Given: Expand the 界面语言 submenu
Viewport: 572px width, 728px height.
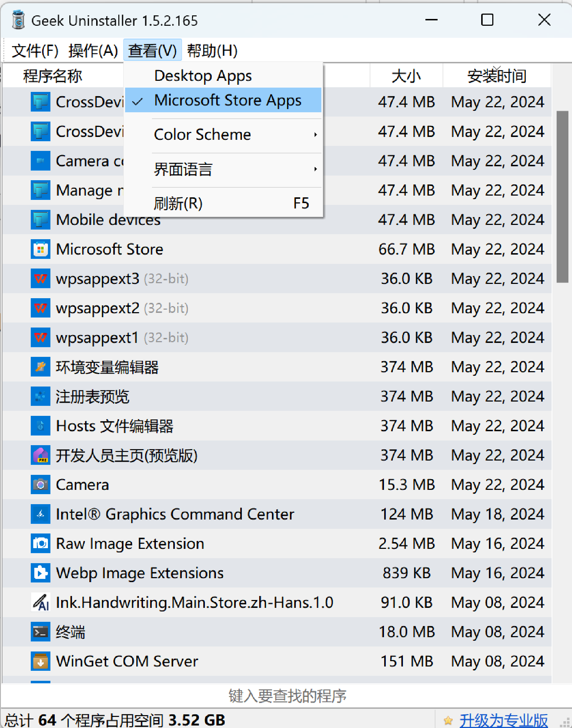Looking at the screenshot, I should (223, 169).
